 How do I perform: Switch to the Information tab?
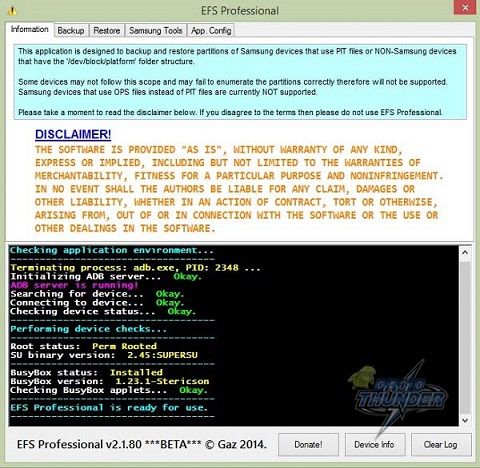(x=29, y=29)
